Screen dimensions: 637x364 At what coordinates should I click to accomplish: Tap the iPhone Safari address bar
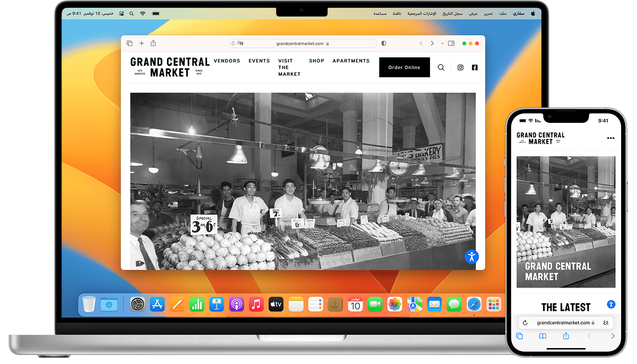(566, 323)
